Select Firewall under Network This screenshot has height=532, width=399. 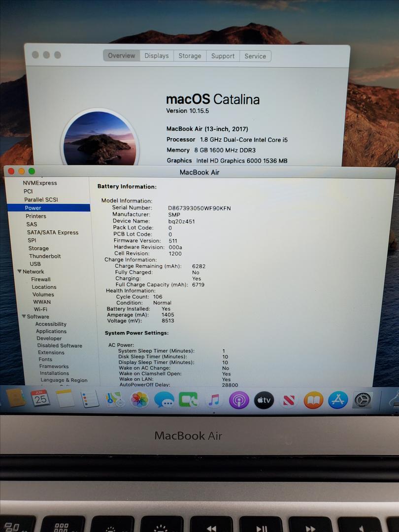41,279
